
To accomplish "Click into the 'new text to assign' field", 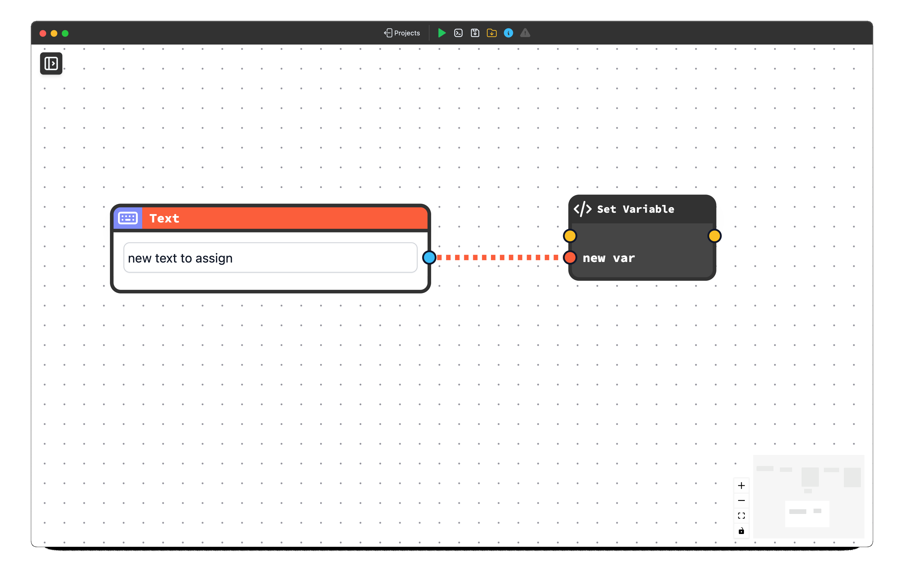I will (x=270, y=258).
